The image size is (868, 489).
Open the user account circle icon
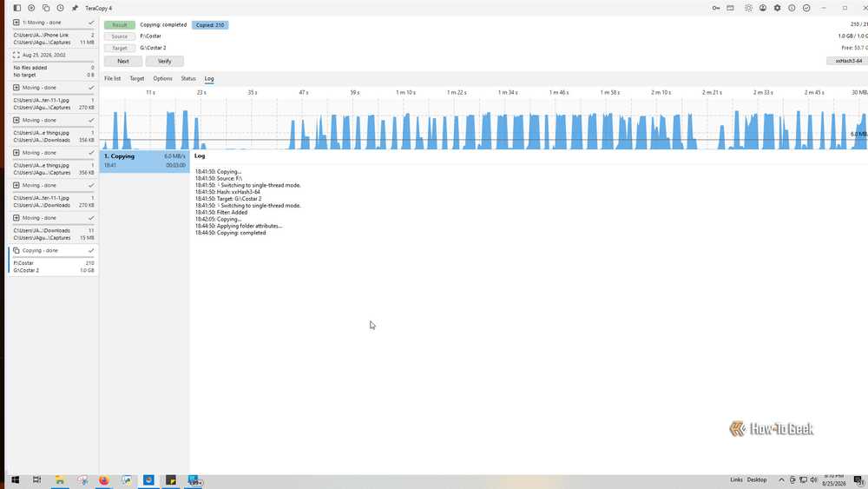point(763,9)
